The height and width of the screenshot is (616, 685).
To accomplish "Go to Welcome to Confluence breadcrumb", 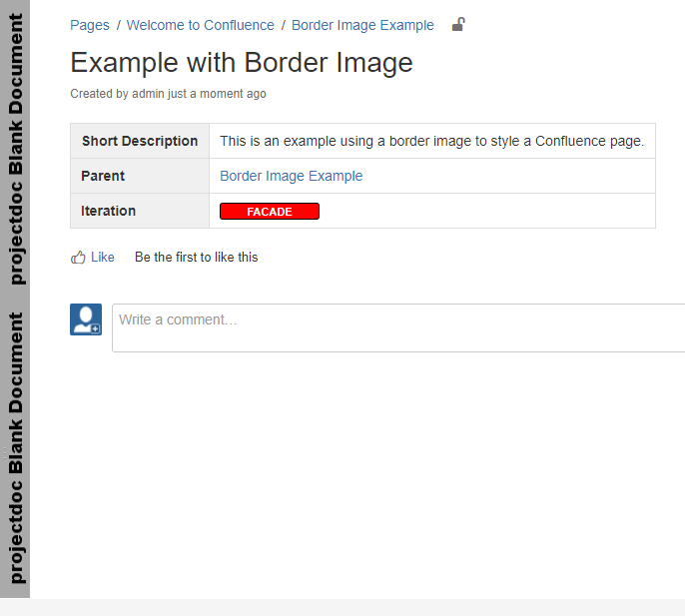I will pos(200,25).
